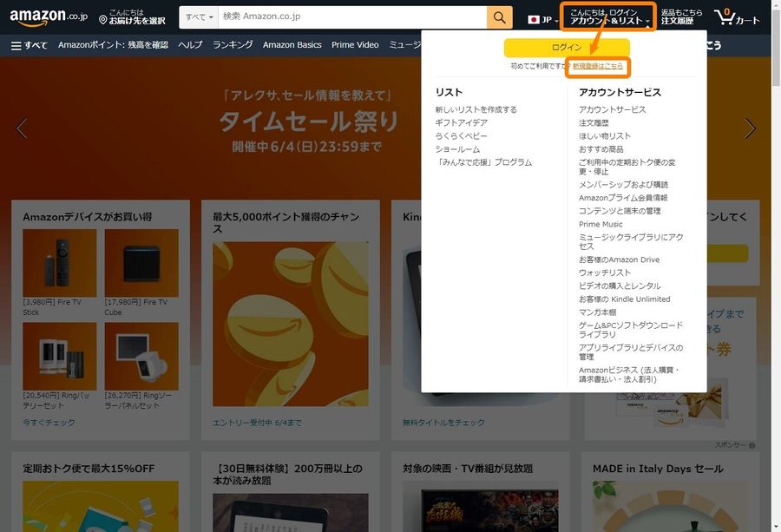Select 「みんなで応援」プログラム link
This screenshot has width=781, height=532.
click(483, 162)
